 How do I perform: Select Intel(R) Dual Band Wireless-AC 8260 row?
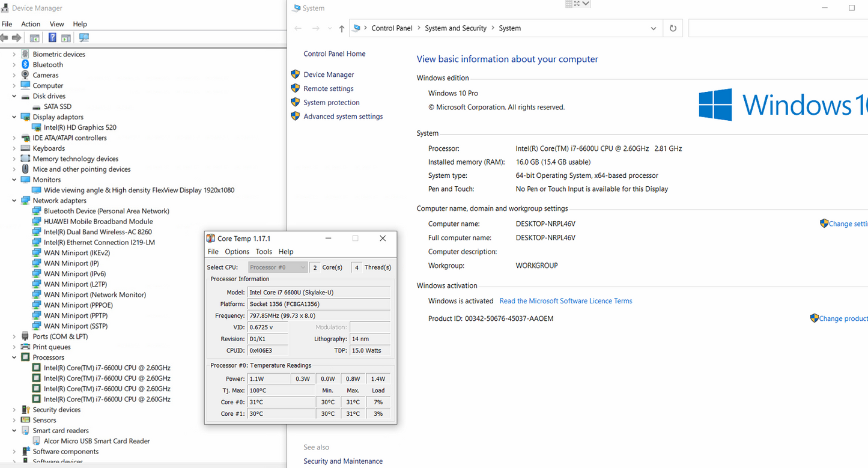[97, 232]
